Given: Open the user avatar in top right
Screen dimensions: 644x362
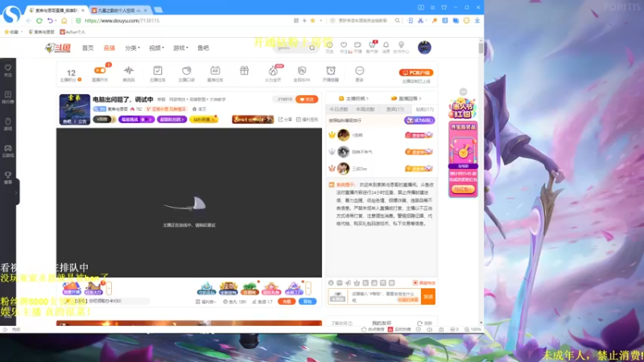Looking at the screenshot, I should (x=424, y=47).
